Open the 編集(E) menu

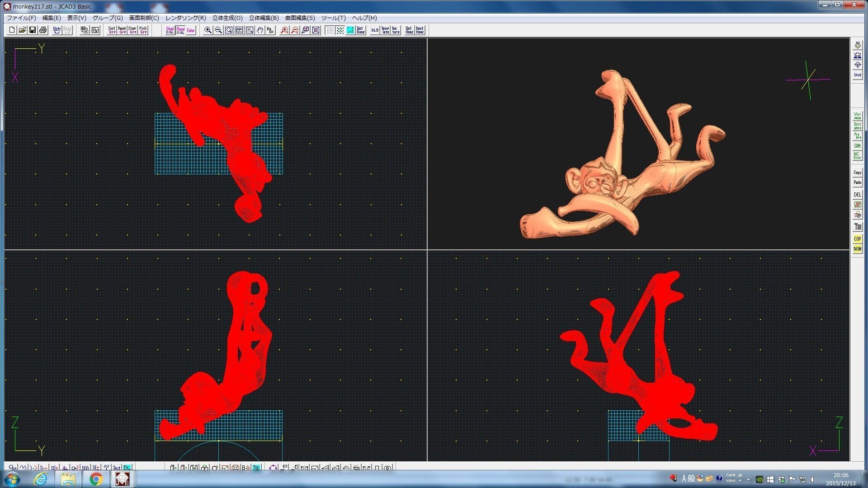coord(52,18)
